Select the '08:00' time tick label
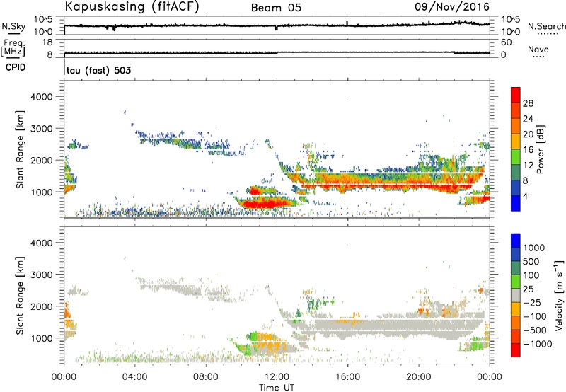The width and height of the screenshot is (566, 392). [206, 377]
